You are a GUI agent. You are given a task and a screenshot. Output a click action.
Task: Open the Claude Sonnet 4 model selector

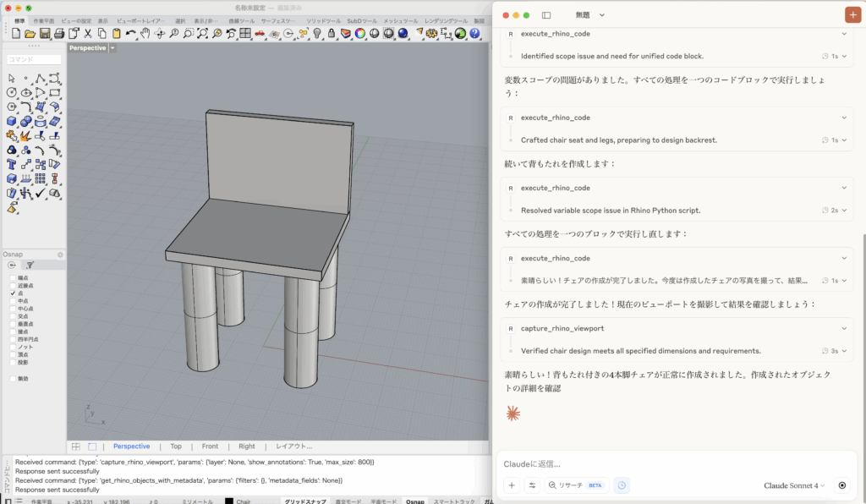coord(793,485)
